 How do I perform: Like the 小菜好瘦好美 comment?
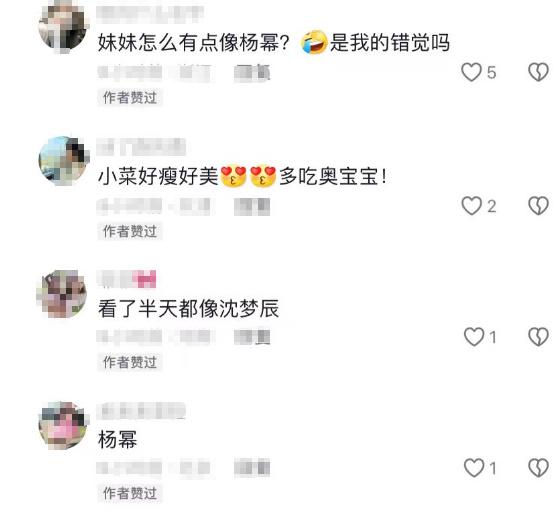471,206
